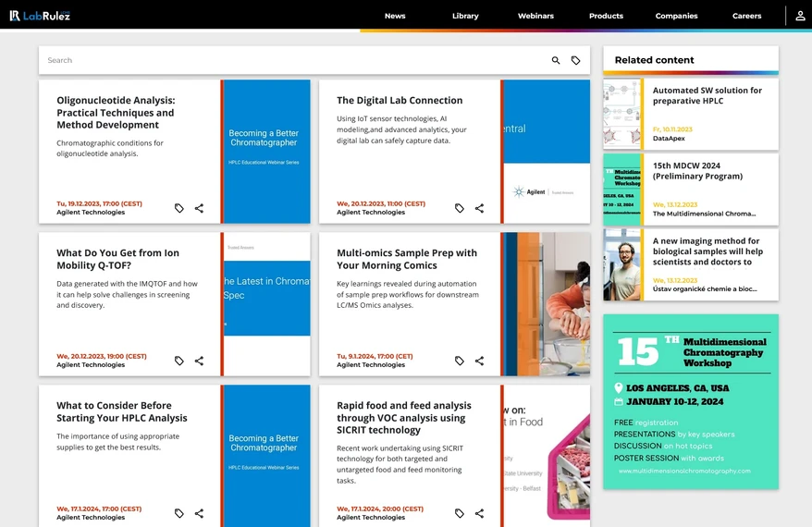Screen dimensions: 812x527
Task: Open Automated SW solution for preparative HPLC
Action: tap(707, 95)
